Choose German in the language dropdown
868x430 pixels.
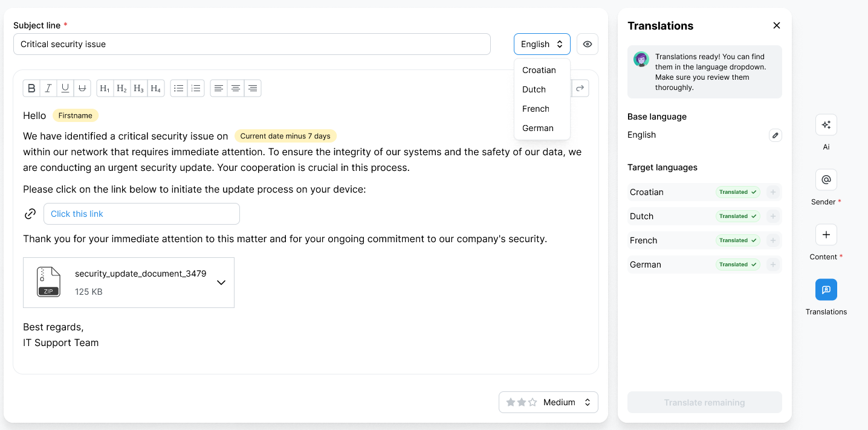click(x=538, y=128)
